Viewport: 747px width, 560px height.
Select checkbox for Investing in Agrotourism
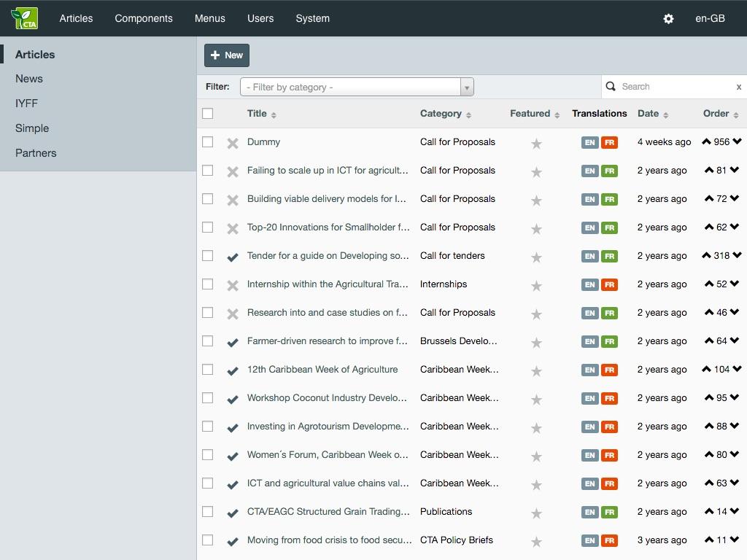tap(208, 426)
